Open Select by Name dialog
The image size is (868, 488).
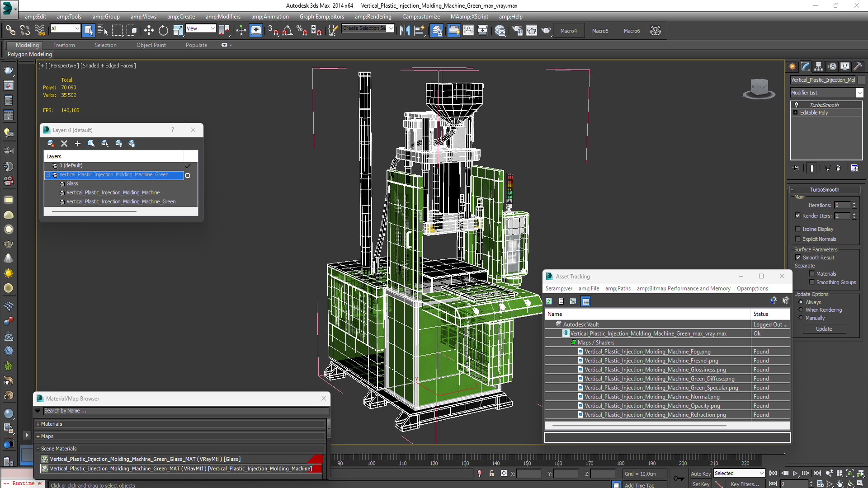coord(103,30)
